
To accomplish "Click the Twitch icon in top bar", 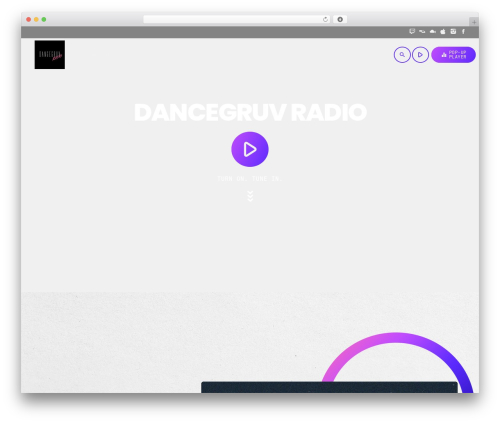I will (x=412, y=31).
